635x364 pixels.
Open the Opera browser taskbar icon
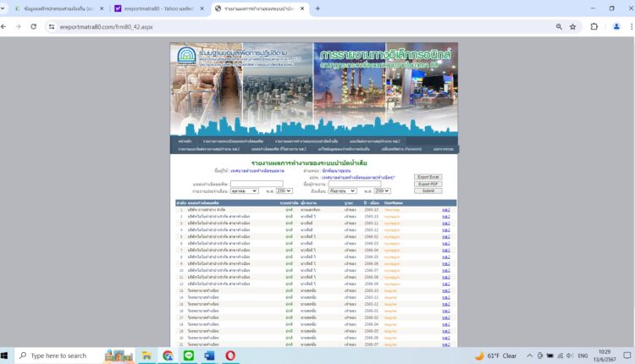229,356
